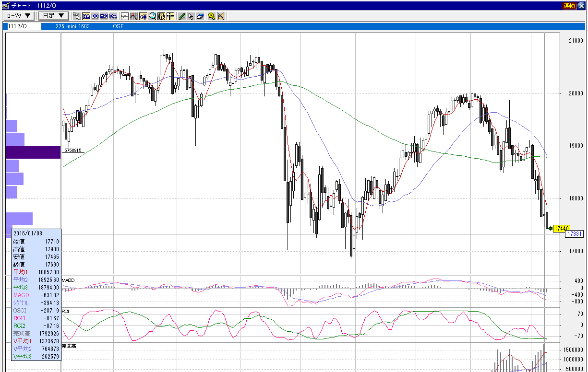Click the chart window title icon
The height and width of the screenshot is (372, 588).
(x=5, y=5)
